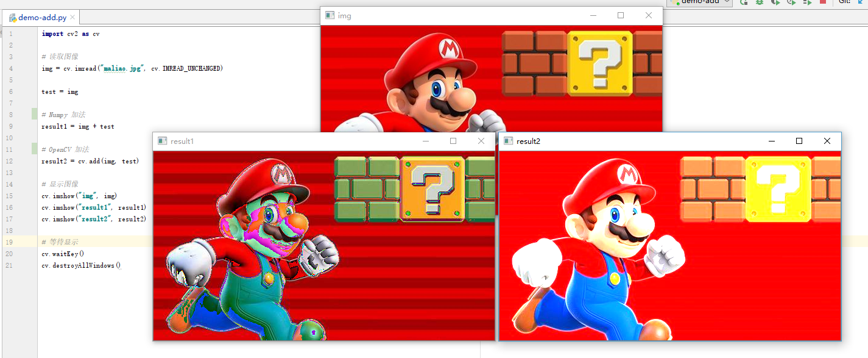Minimize the img window

click(x=593, y=15)
